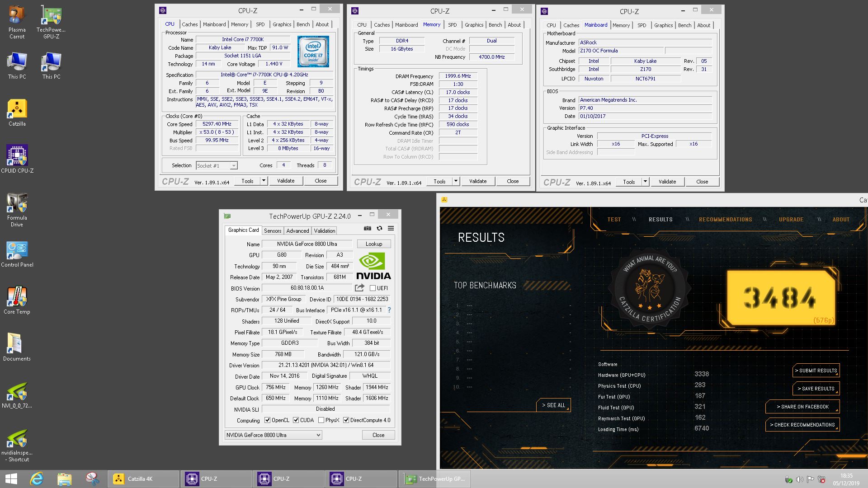Click the Lookup button in GPU-Z
This screenshot has width=868, height=488.
tap(374, 244)
